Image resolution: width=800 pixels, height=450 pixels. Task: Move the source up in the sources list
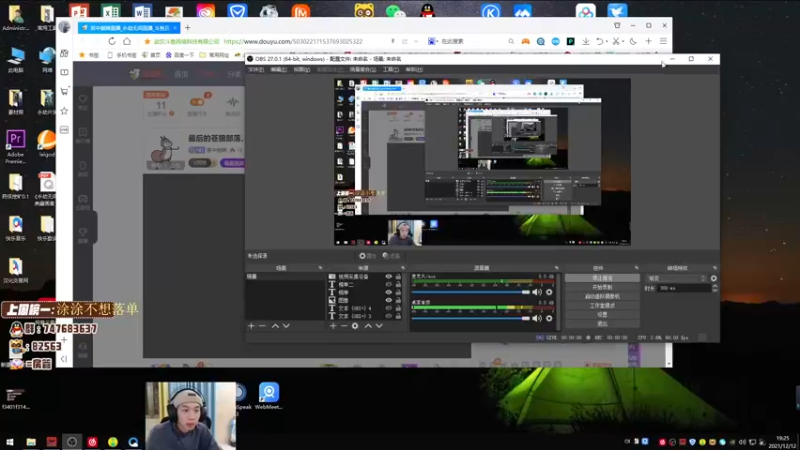click(x=368, y=326)
